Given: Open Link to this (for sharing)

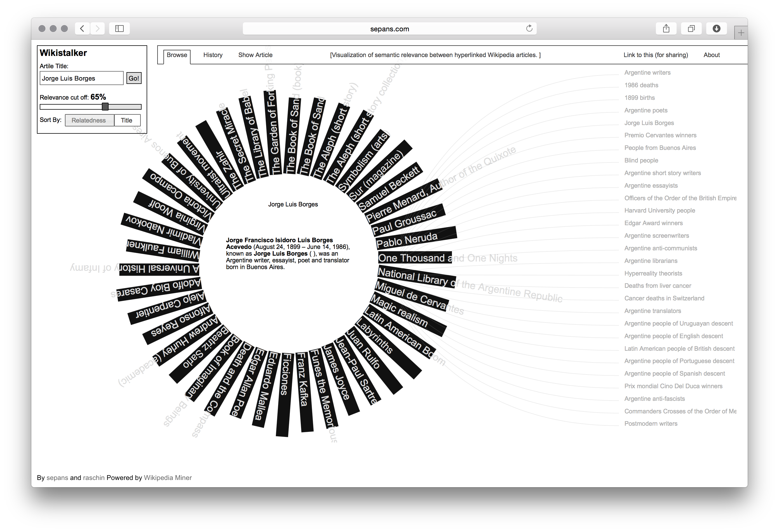Looking at the screenshot, I should click(655, 55).
